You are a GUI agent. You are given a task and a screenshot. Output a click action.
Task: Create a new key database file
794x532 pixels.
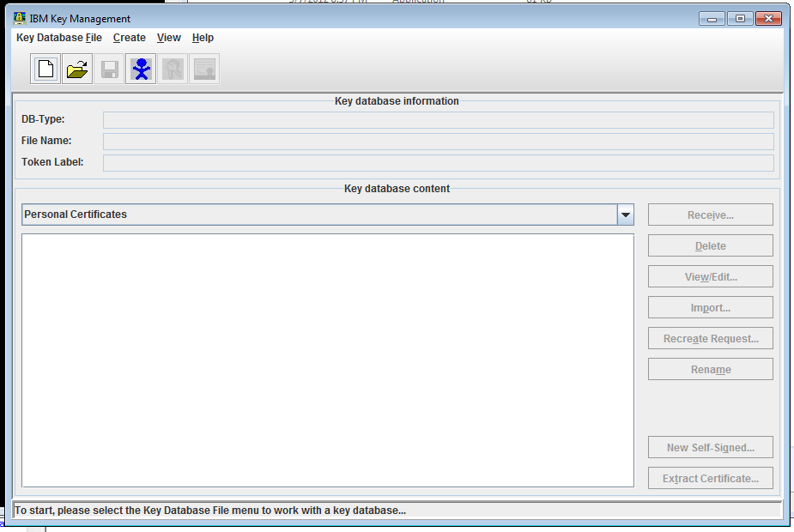[x=45, y=69]
